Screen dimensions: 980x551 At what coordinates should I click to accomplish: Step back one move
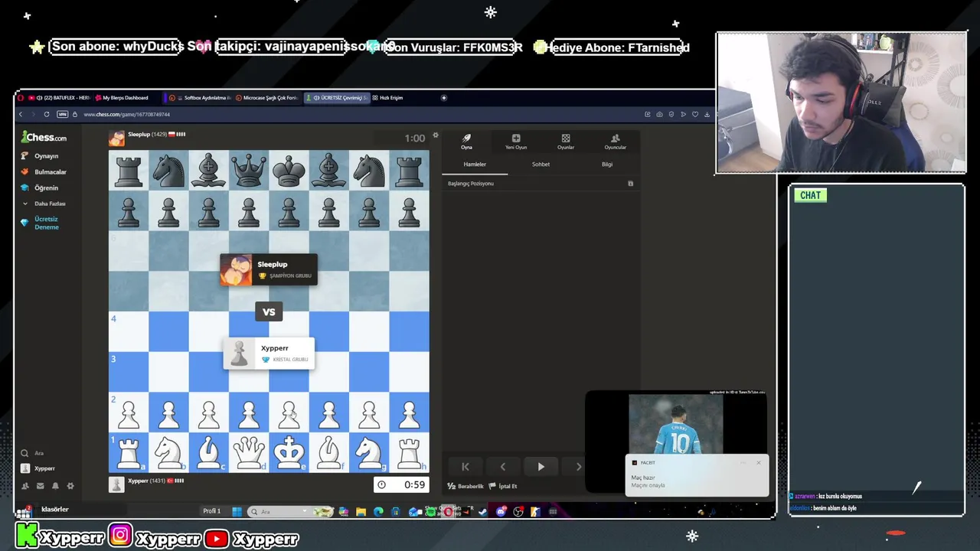(x=502, y=467)
